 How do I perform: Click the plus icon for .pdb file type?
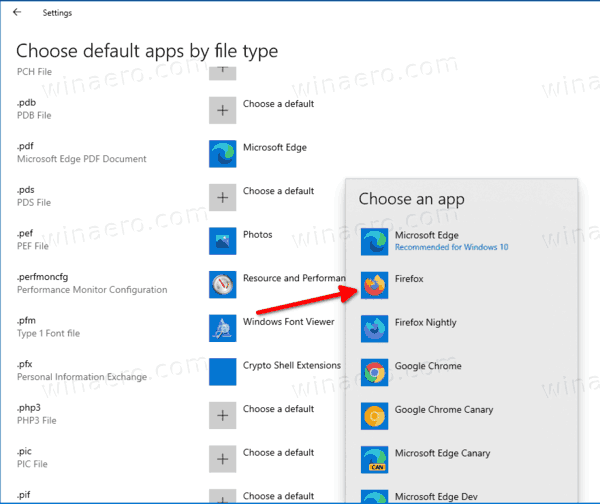[222, 110]
